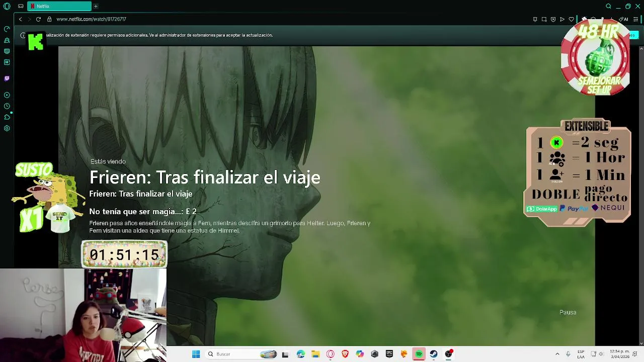The image size is (644, 362).
Task: Add page to bookmarks with heart icon
Action: (571, 19)
